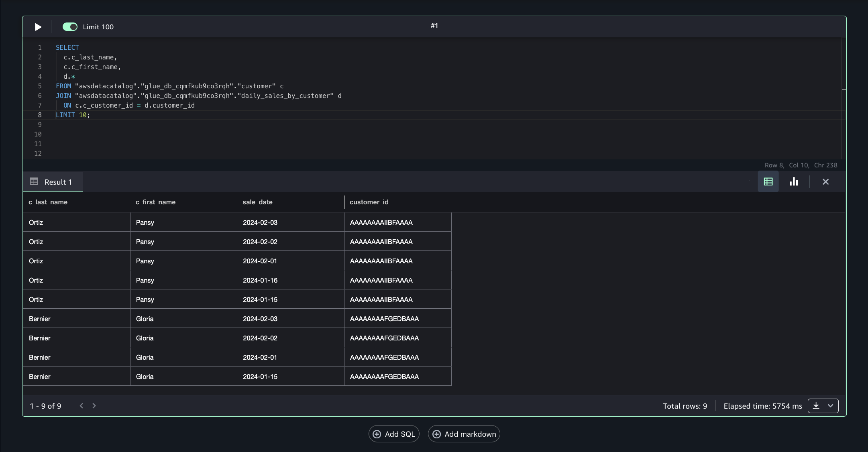Select the 2024-01-16 sale_date cell
Viewport: 868px width, 452px height.
pyautogui.click(x=260, y=280)
